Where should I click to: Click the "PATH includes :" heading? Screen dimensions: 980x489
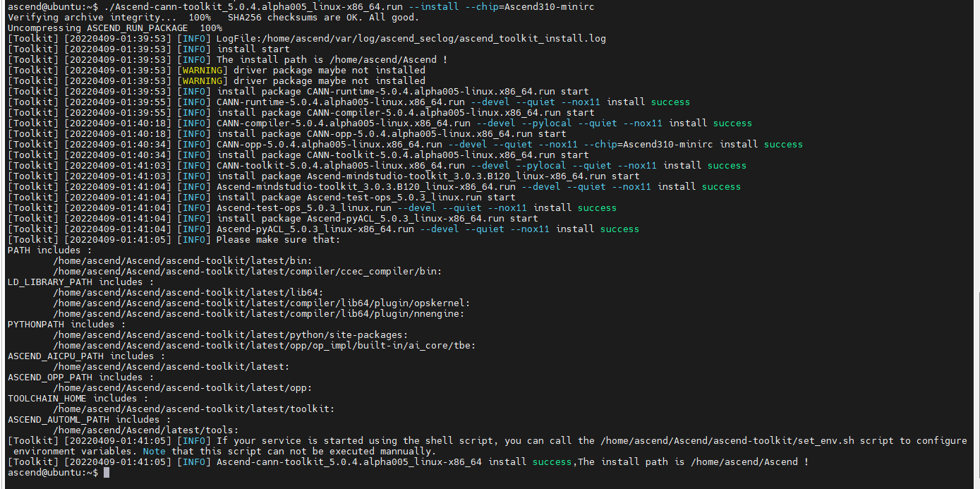(49, 250)
